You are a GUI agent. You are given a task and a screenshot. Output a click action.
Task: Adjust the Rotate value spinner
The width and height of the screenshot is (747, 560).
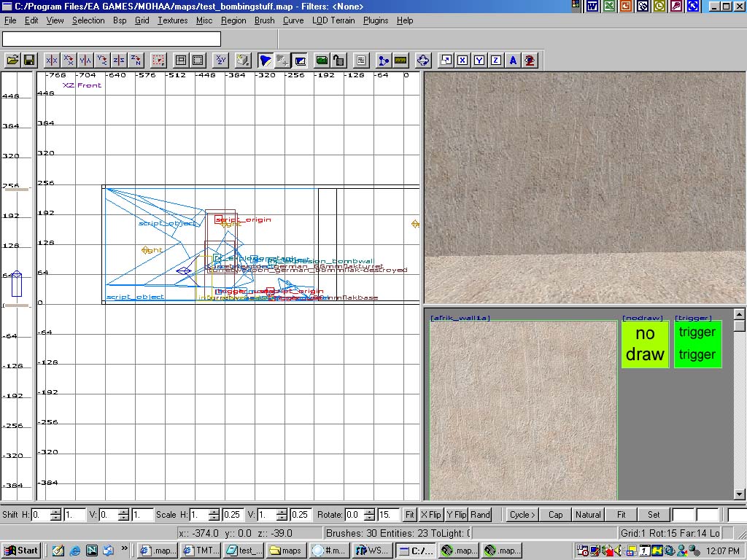pyautogui.click(x=368, y=515)
